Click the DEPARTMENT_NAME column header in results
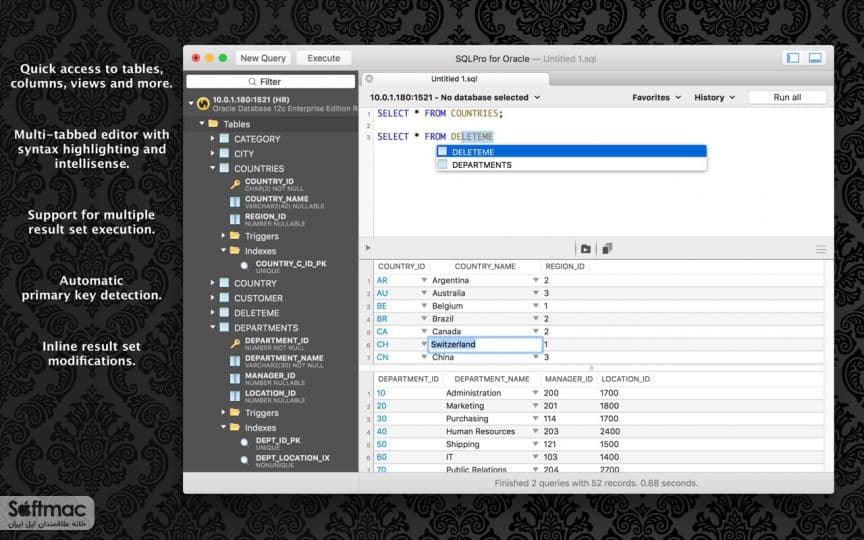 [x=492, y=379]
